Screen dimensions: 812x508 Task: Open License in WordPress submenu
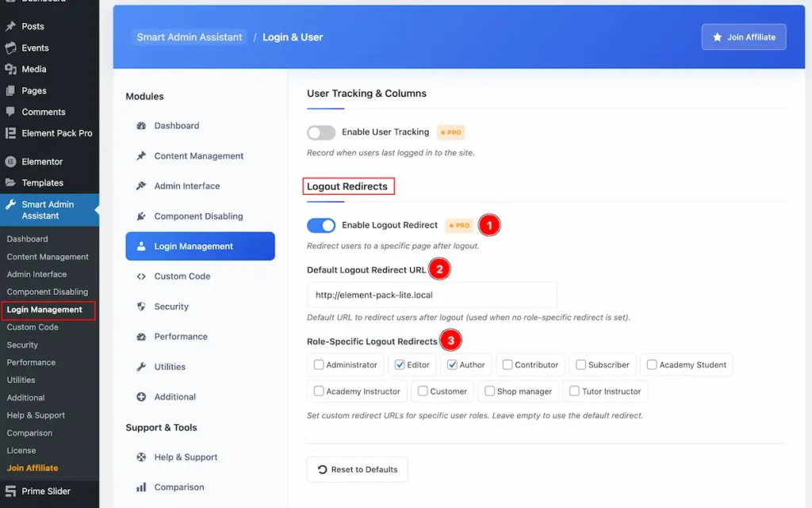pyautogui.click(x=21, y=451)
